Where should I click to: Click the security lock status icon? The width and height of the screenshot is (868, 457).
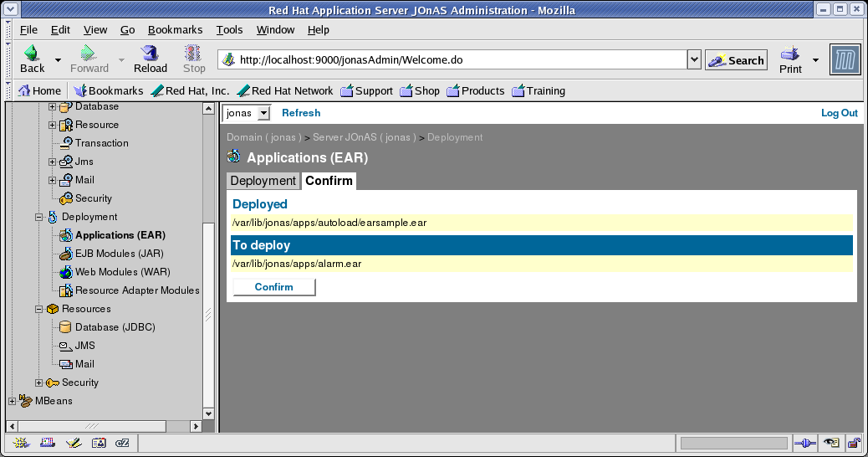[x=854, y=443]
